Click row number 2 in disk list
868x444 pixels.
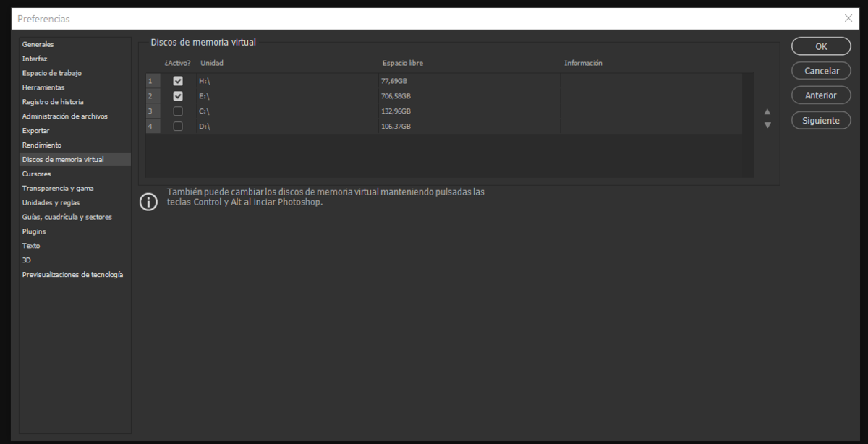tap(153, 95)
